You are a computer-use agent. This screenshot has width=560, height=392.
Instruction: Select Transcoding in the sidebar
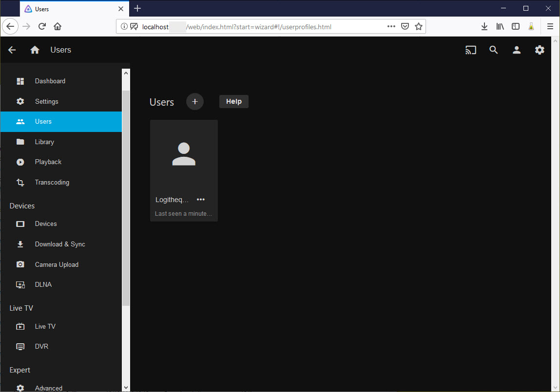tap(52, 182)
